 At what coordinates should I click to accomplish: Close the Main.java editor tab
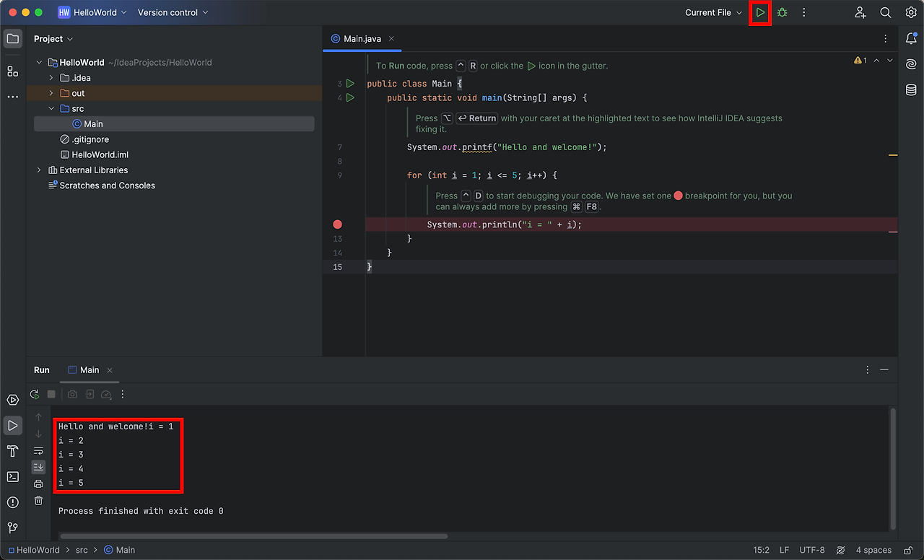point(391,39)
